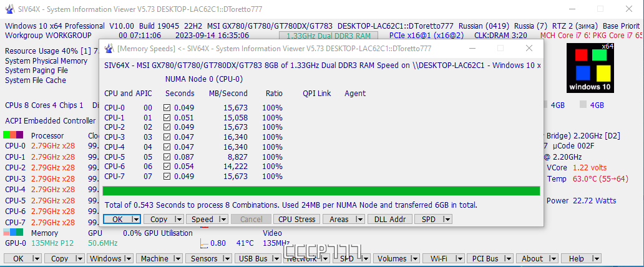Open the Windows dropdown in main window
Screen dimensions: 644x267
click(128, 259)
